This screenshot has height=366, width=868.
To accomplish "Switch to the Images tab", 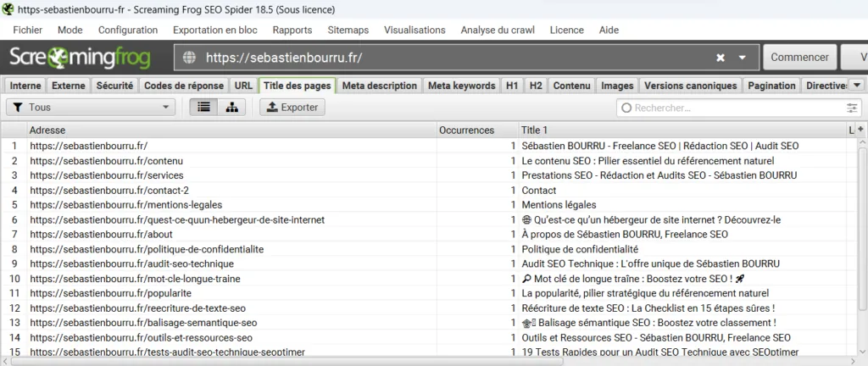I will pos(617,86).
